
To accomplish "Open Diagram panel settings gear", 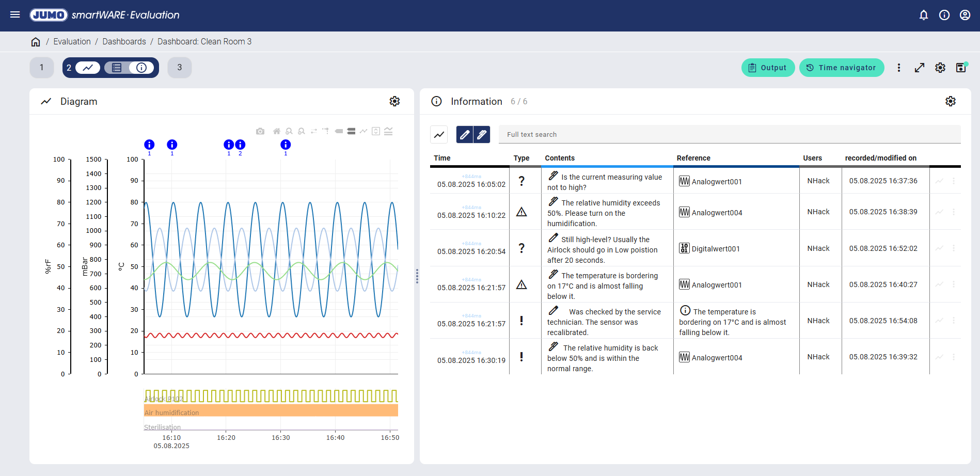I will coord(394,101).
